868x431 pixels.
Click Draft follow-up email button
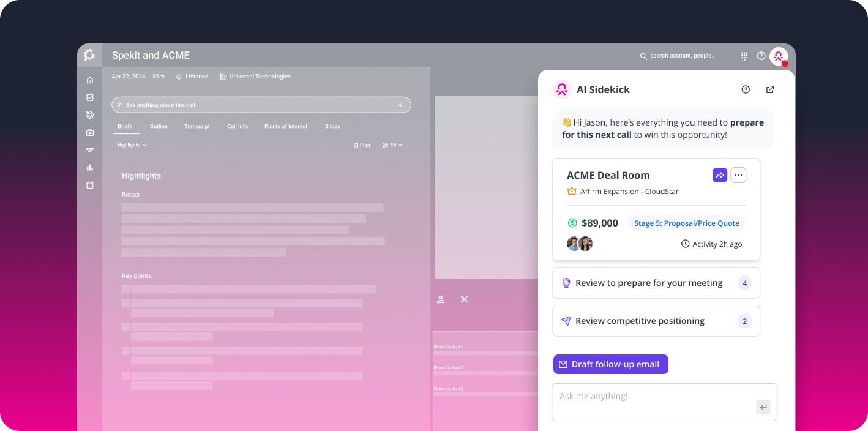pyautogui.click(x=611, y=364)
